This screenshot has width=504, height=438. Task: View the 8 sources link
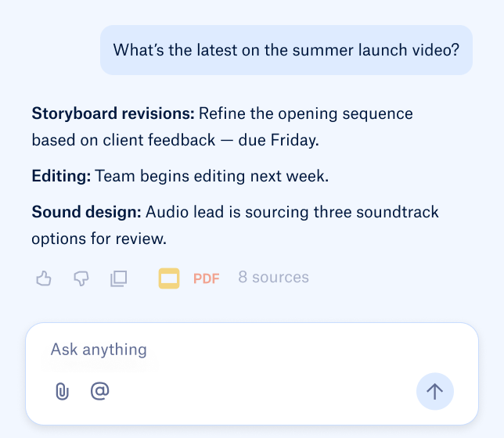pos(273,278)
